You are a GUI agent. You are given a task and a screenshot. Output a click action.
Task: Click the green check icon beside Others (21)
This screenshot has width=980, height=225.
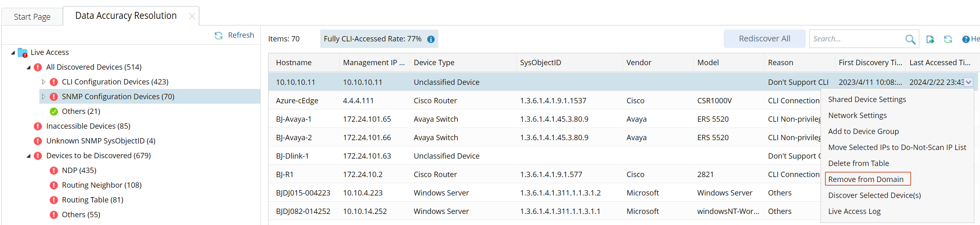(54, 111)
